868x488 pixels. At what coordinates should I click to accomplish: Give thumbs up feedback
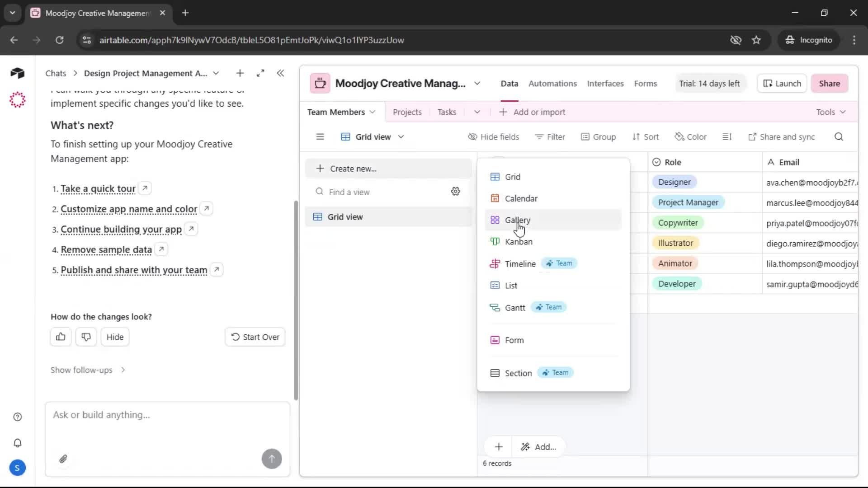coord(61,337)
